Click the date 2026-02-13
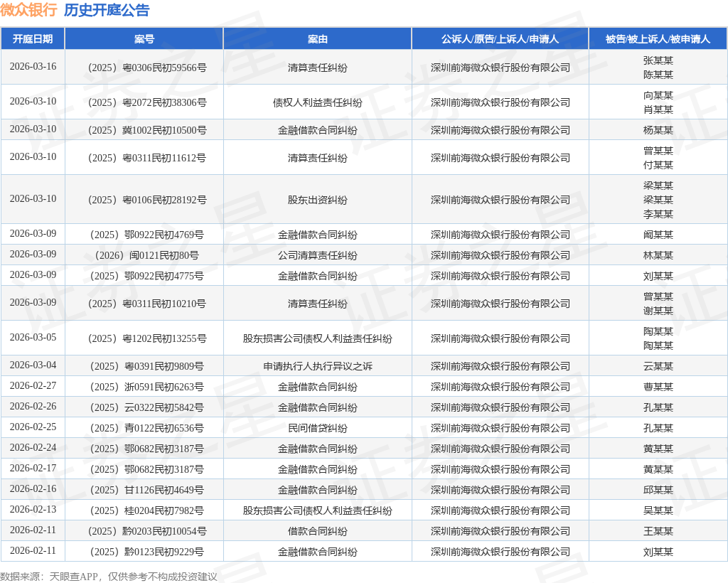 (33, 509)
